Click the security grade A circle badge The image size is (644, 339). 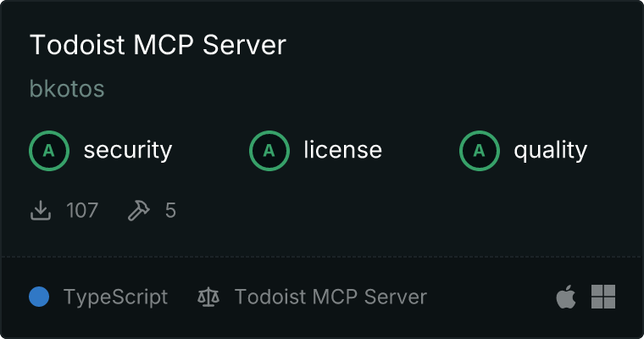pos(49,151)
